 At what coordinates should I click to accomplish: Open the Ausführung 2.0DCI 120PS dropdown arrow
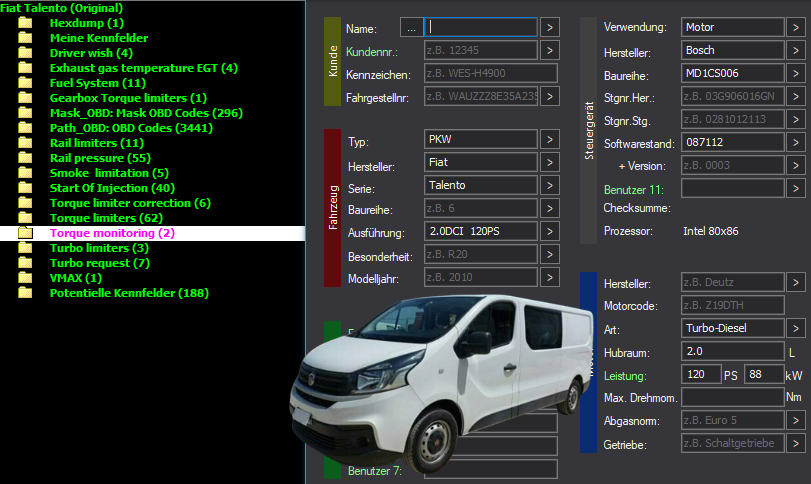(550, 231)
